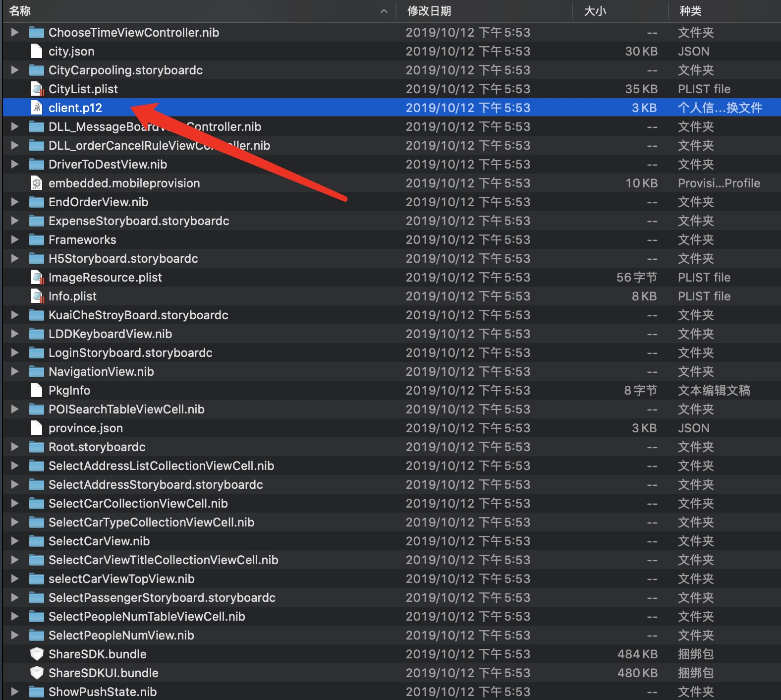Screen dimensions: 781x700
Task: Click the CityList.plist file icon
Action: pyautogui.click(x=37, y=89)
